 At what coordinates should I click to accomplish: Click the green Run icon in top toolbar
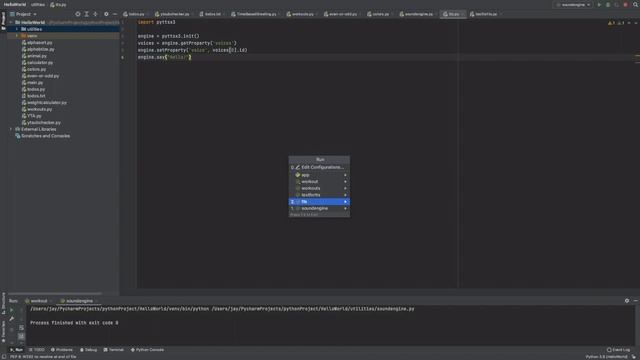[599, 5]
